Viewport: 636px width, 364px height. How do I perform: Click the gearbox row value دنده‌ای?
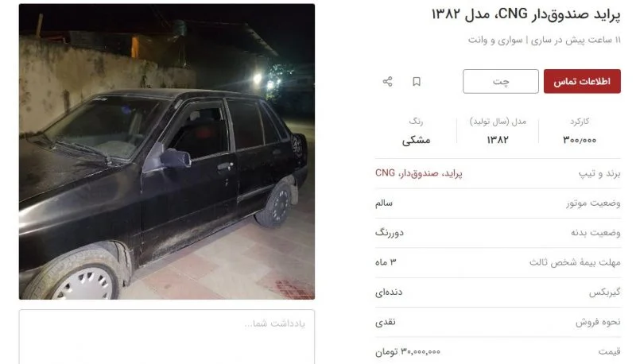(x=389, y=292)
